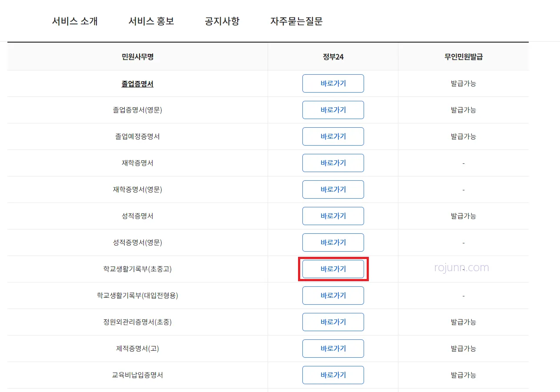Click 바로가기 for 성적증명서
560x392 pixels.
tap(333, 216)
